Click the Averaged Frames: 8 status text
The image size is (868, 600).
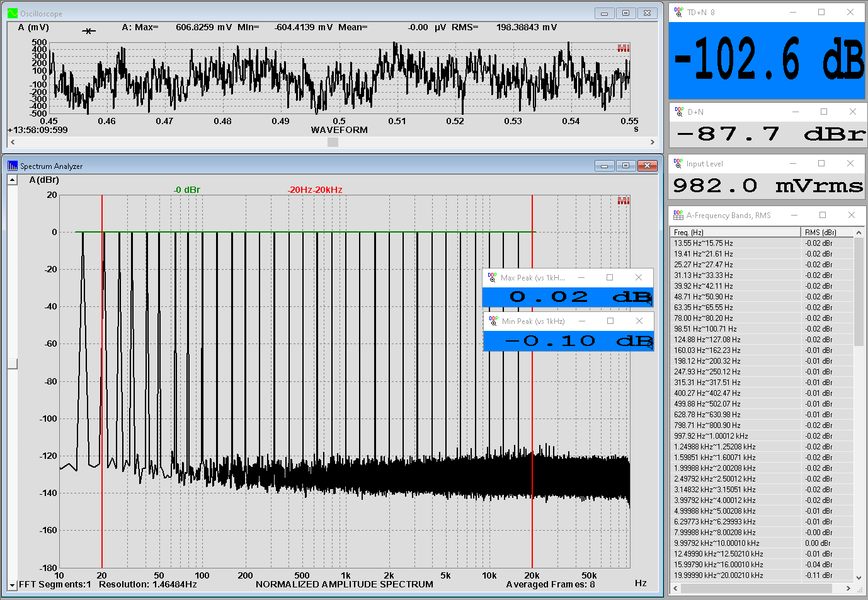[x=551, y=584]
